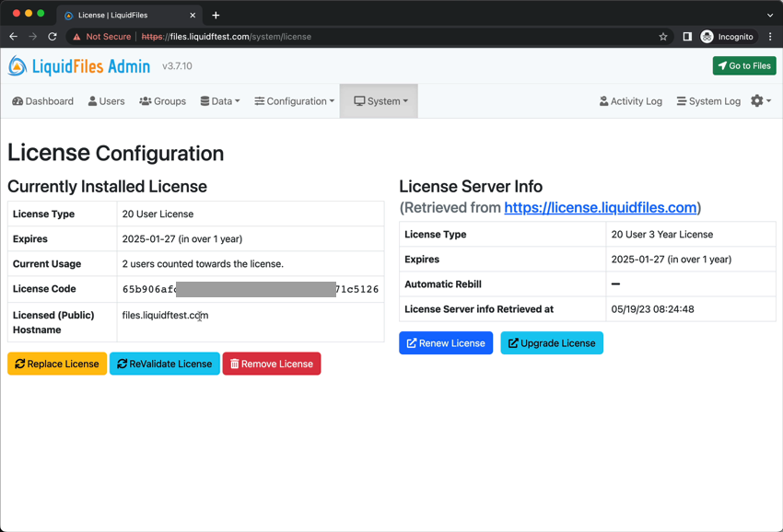The image size is (783, 532).
Task: Click the Go to Files paper-plane button
Action: coord(744,65)
